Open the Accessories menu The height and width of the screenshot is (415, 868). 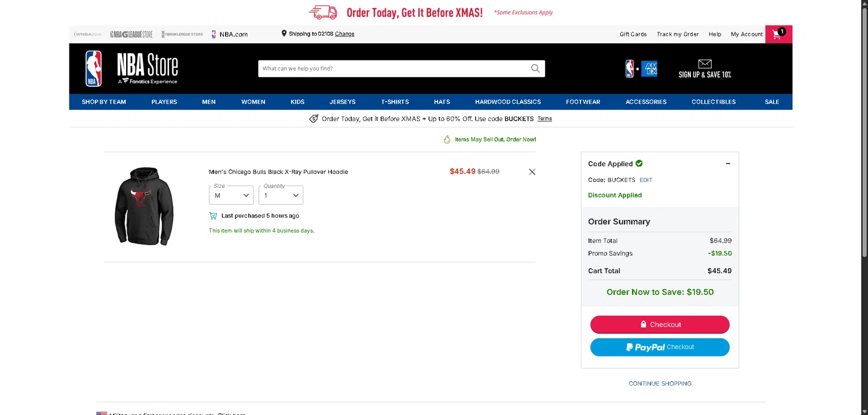[646, 102]
